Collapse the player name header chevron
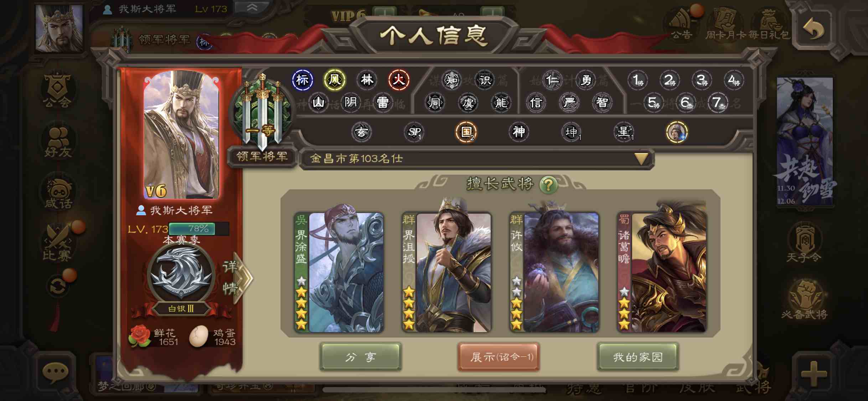 pyautogui.click(x=252, y=8)
